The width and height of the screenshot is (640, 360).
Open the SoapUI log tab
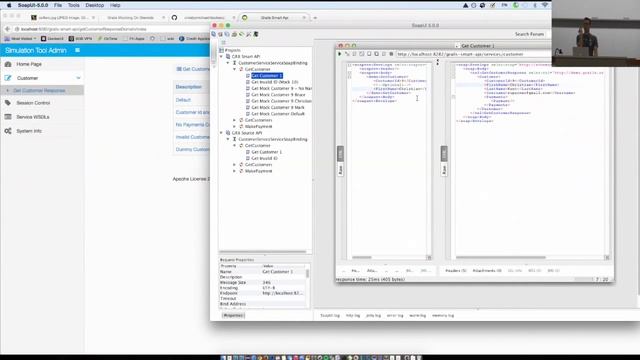pos(330,316)
